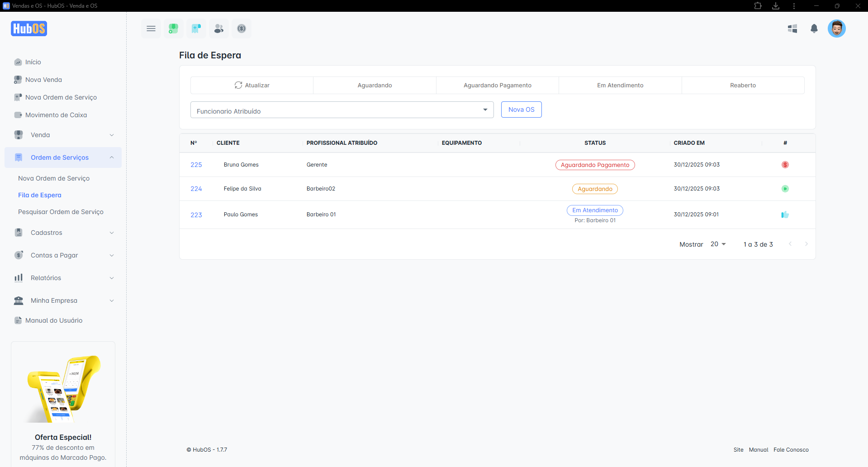This screenshot has width=868, height=467.
Task: Open order number 225 link
Action: [196, 165]
